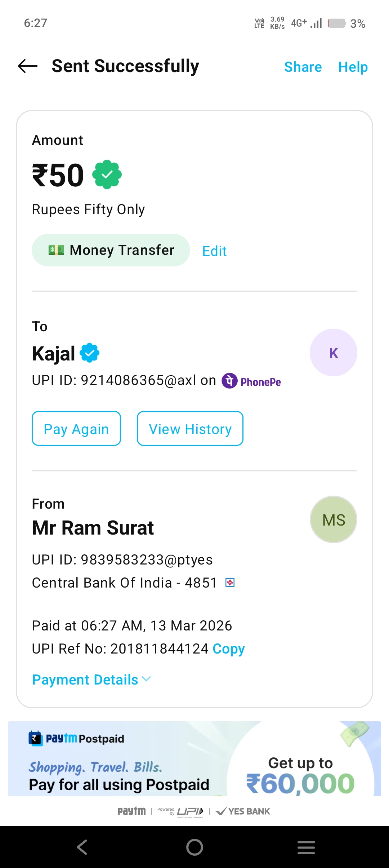Open Kajal's purple K avatar
Screen dimensions: 389x868
(x=333, y=353)
